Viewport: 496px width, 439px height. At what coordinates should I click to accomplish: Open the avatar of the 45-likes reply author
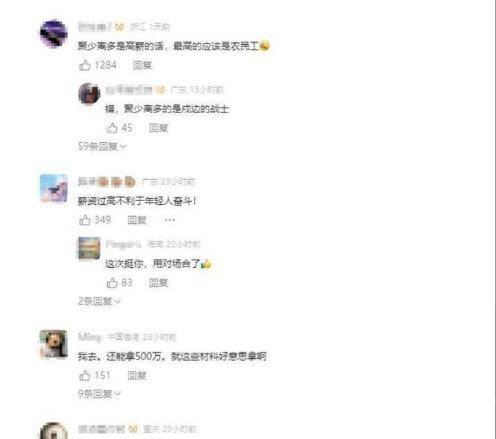point(89,94)
